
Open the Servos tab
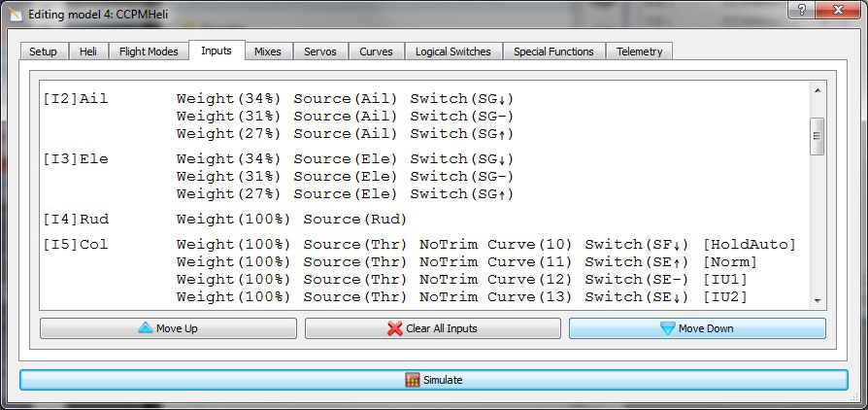coord(320,51)
